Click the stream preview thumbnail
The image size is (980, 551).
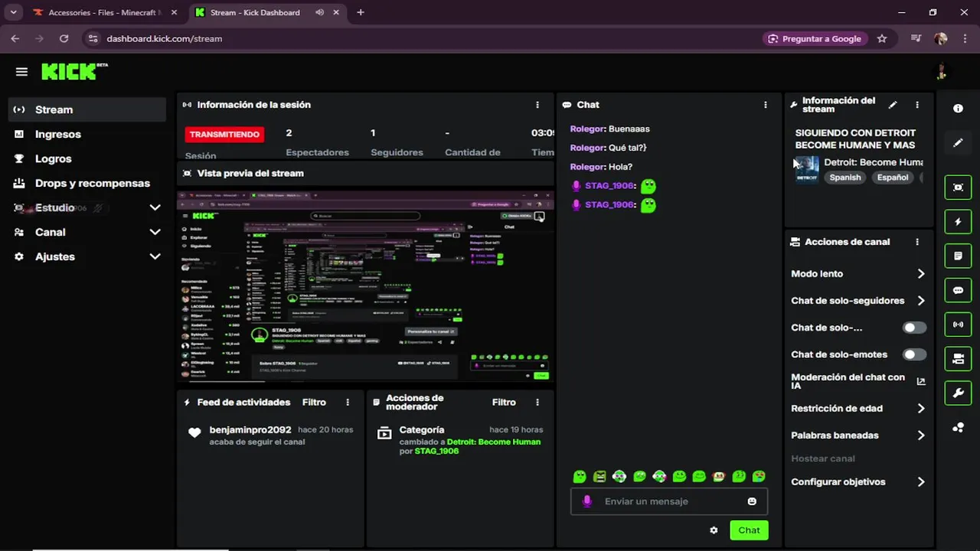(365, 286)
